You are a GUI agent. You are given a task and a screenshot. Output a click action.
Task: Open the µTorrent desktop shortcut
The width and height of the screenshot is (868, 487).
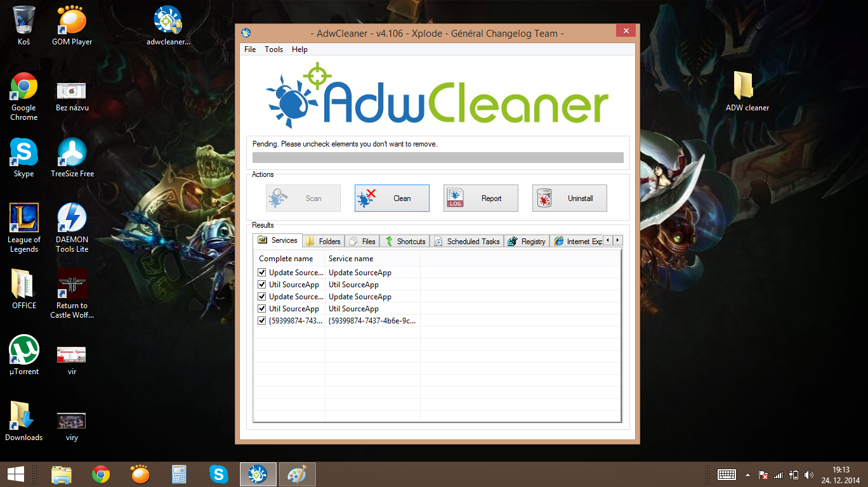coord(24,355)
